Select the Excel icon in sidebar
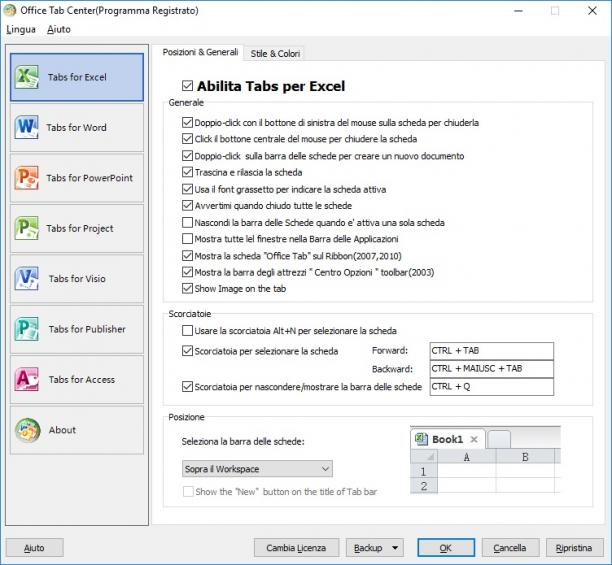This screenshot has height=565, width=612. click(x=27, y=77)
